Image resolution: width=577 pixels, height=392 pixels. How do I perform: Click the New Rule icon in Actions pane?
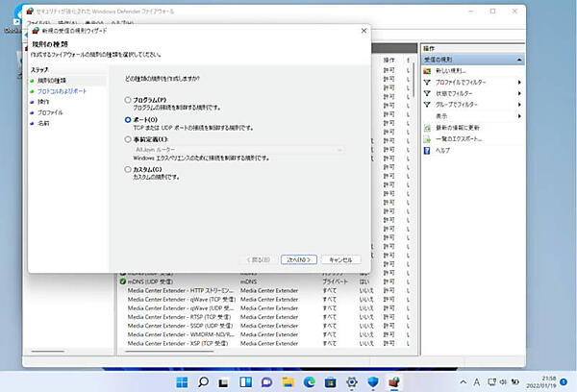click(427, 71)
